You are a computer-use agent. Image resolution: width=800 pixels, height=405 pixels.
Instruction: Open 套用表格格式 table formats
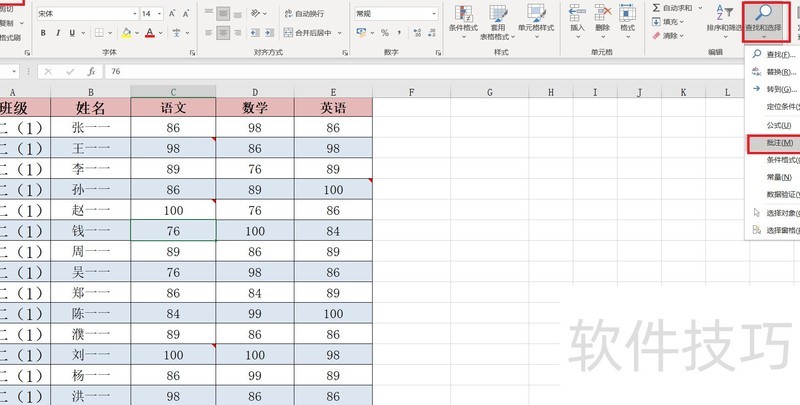click(x=497, y=22)
